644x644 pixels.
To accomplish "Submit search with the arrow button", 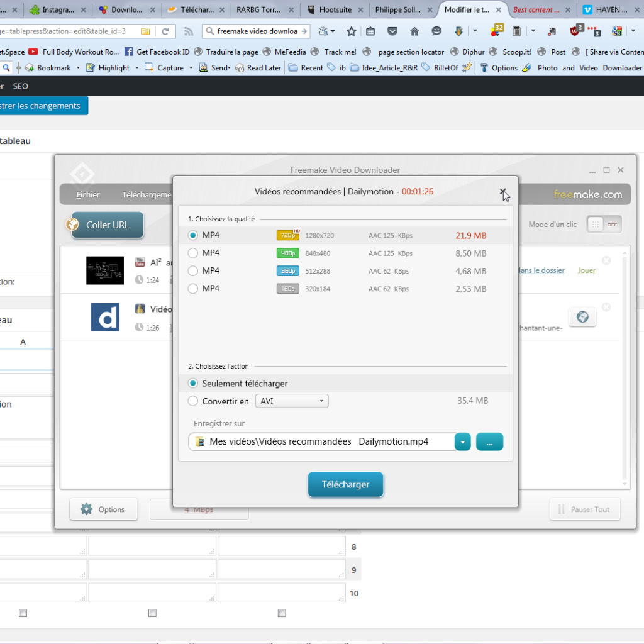I will coord(304,31).
